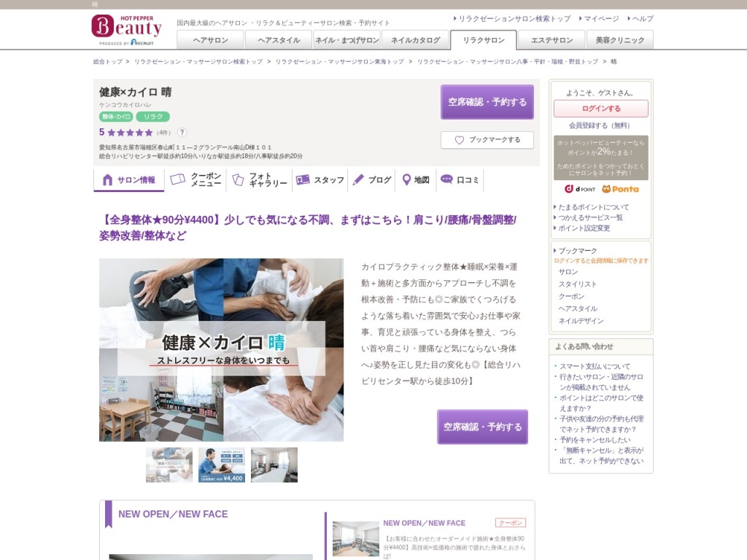
Task: Open the 地図 map tab
Action: [416, 180]
